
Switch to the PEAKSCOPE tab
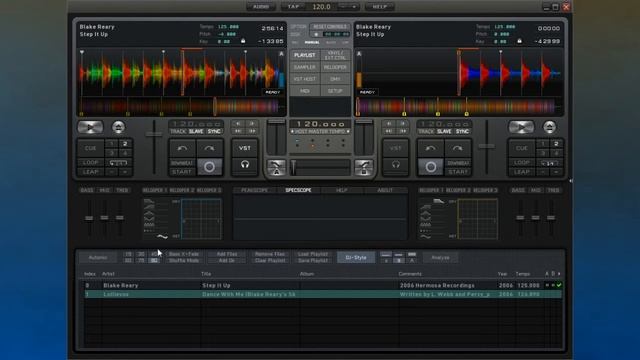pyautogui.click(x=254, y=191)
